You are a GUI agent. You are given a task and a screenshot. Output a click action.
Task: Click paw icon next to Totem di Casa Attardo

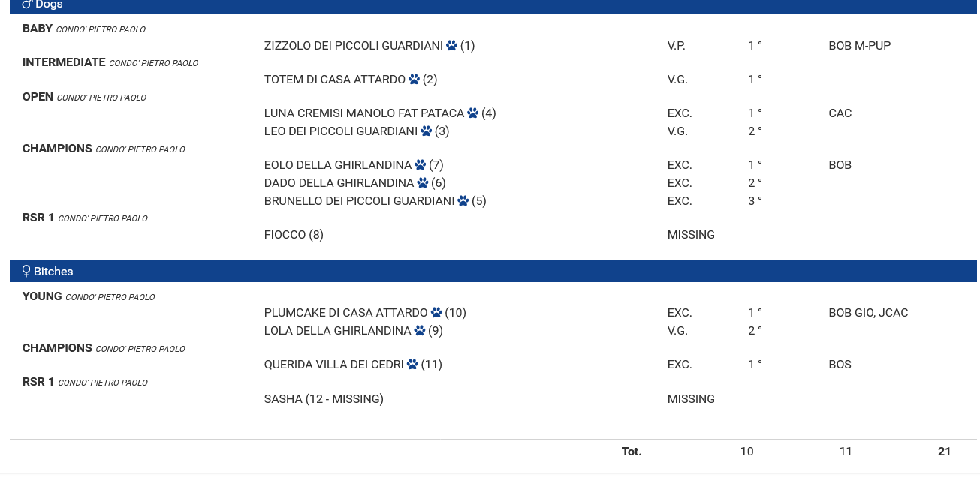[414, 80]
